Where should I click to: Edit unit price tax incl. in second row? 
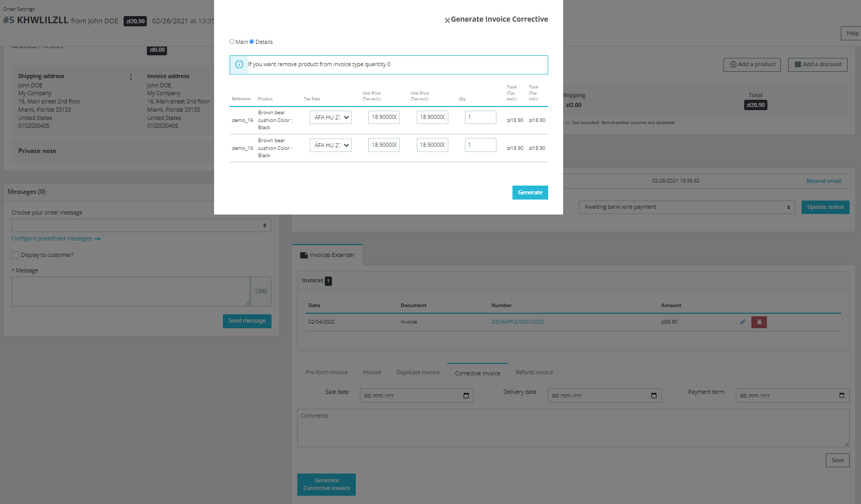click(432, 145)
